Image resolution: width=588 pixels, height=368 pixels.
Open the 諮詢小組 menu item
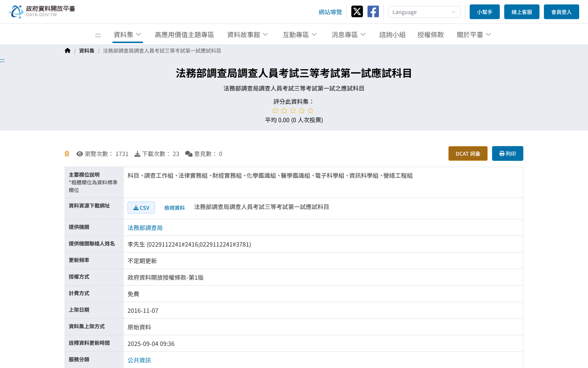[x=392, y=35]
